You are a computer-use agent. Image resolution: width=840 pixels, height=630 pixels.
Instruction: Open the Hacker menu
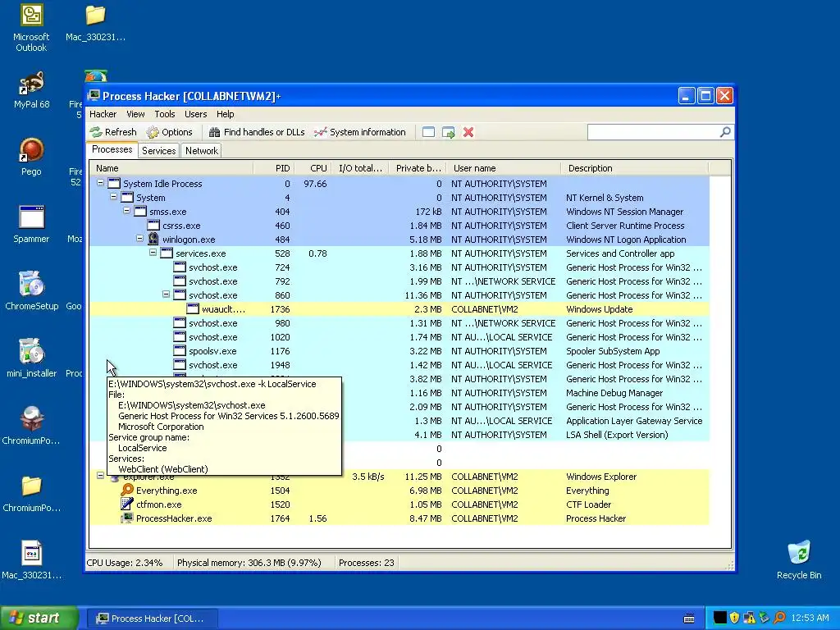[x=103, y=114]
